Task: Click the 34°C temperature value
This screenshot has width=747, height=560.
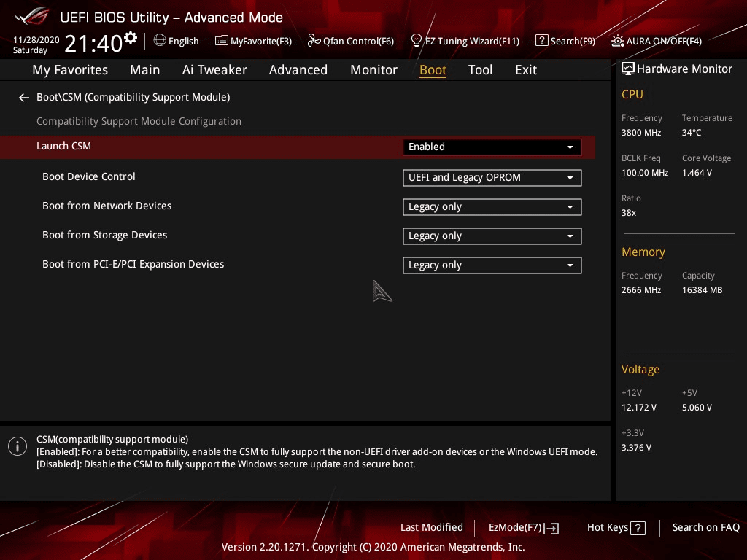Action: pyautogui.click(x=692, y=133)
